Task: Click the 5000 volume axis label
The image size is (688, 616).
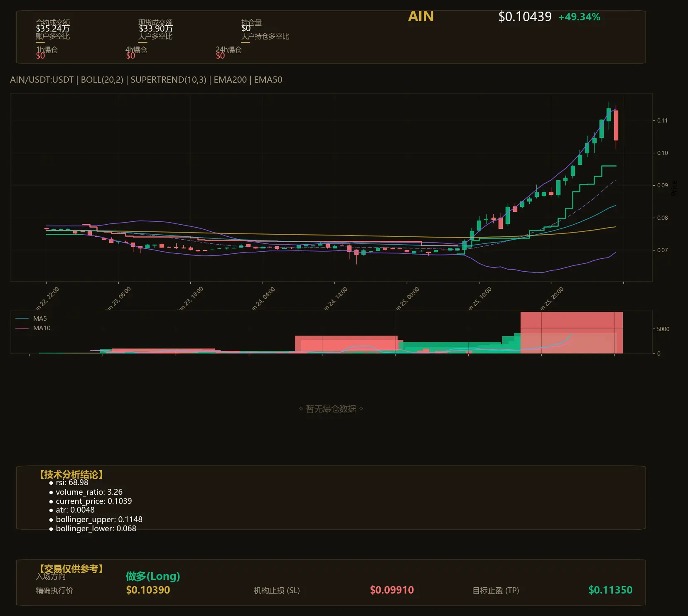Action: point(663,329)
